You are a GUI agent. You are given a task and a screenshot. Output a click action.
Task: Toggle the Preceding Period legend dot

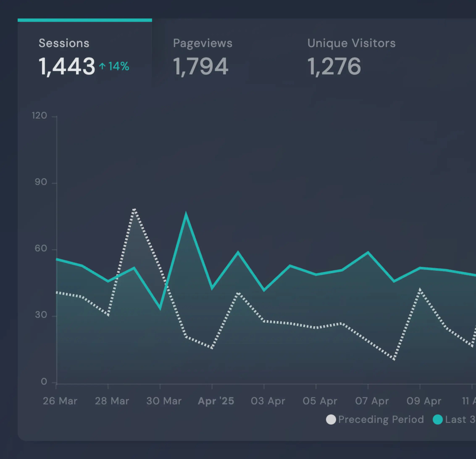[331, 419]
